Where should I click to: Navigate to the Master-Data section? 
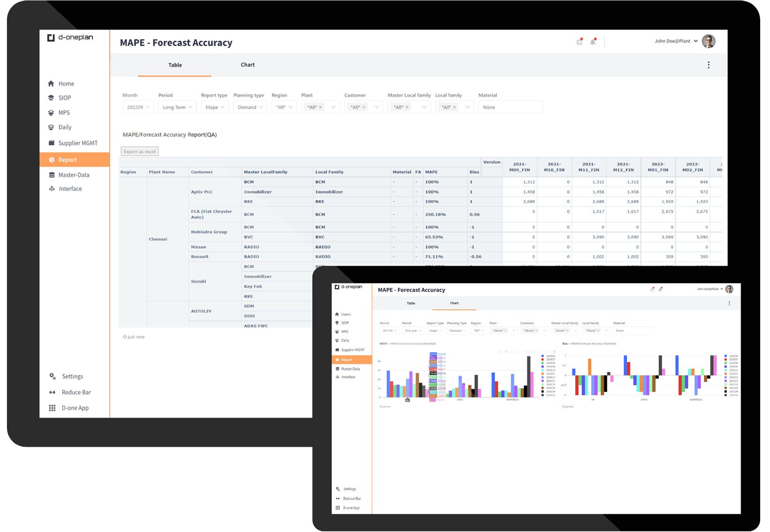pyautogui.click(x=74, y=174)
